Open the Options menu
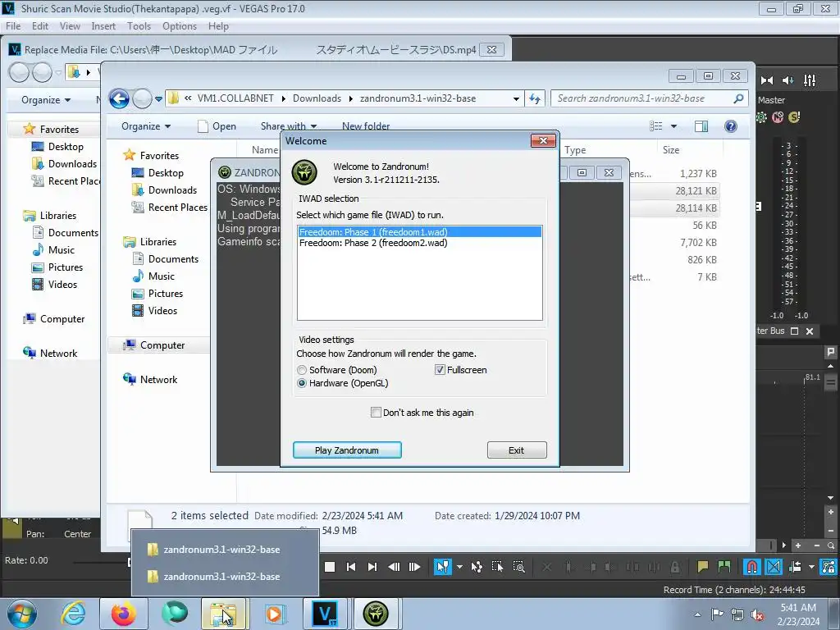The image size is (840, 630). pos(180,25)
